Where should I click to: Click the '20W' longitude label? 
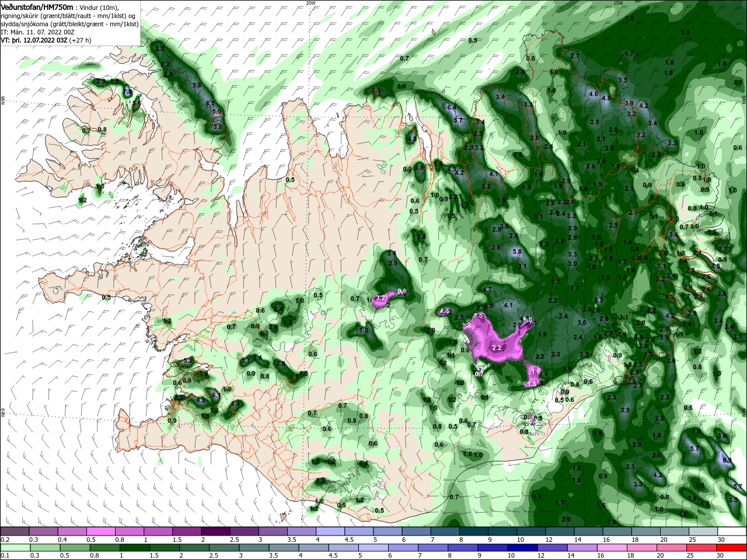click(310, 2)
